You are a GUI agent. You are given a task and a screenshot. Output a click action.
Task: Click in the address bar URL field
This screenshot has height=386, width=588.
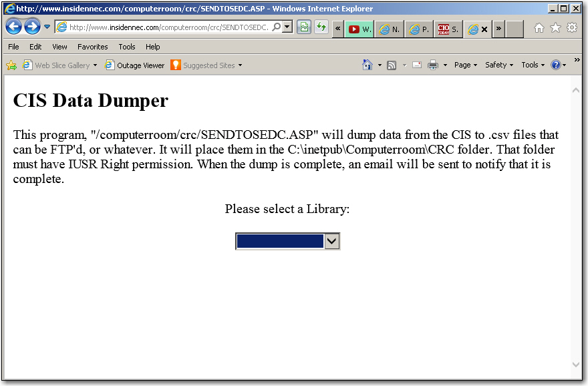pyautogui.click(x=167, y=27)
